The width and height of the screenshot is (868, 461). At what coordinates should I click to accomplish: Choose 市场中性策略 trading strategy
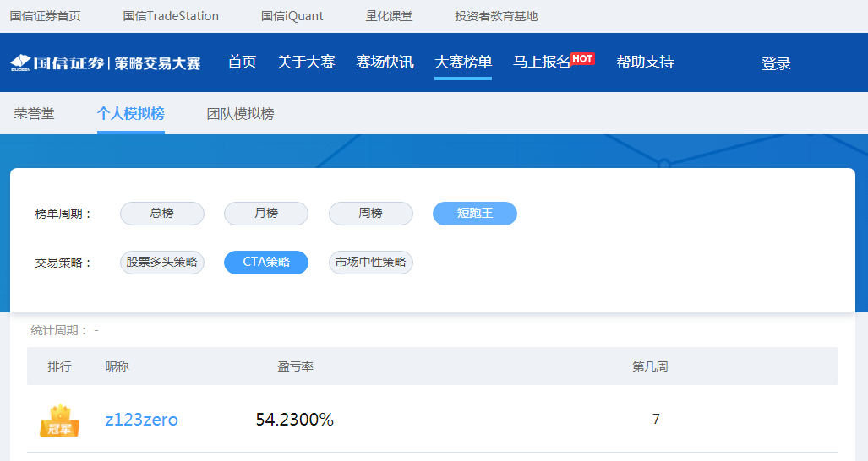pyautogui.click(x=371, y=262)
